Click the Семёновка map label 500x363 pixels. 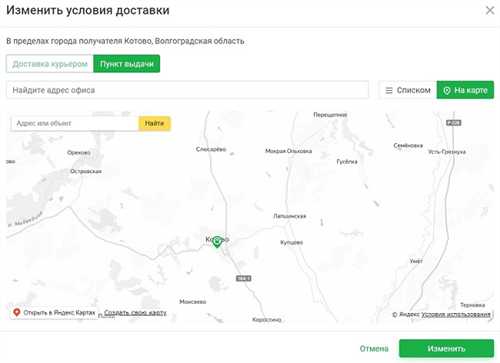pyautogui.click(x=408, y=145)
